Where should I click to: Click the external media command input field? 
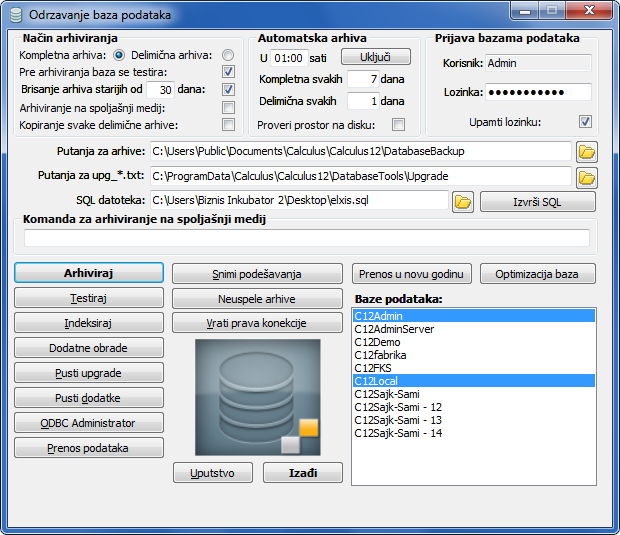pos(307,238)
